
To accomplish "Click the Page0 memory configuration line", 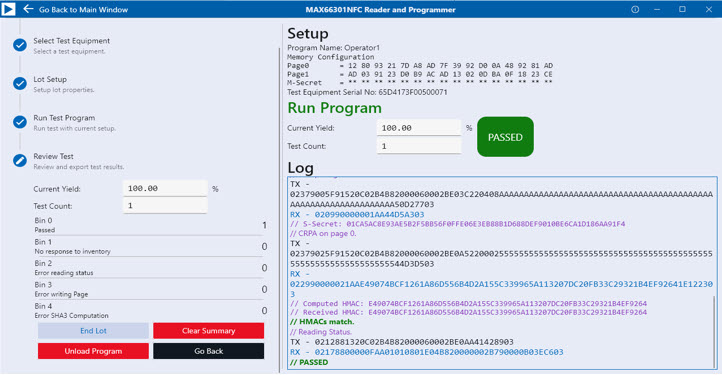I will [x=420, y=65].
